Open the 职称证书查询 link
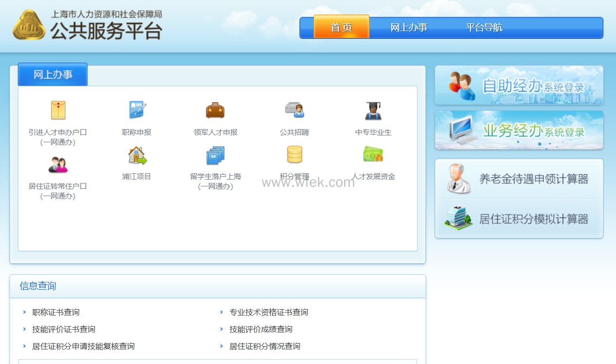This screenshot has height=364, width=616. (56, 312)
